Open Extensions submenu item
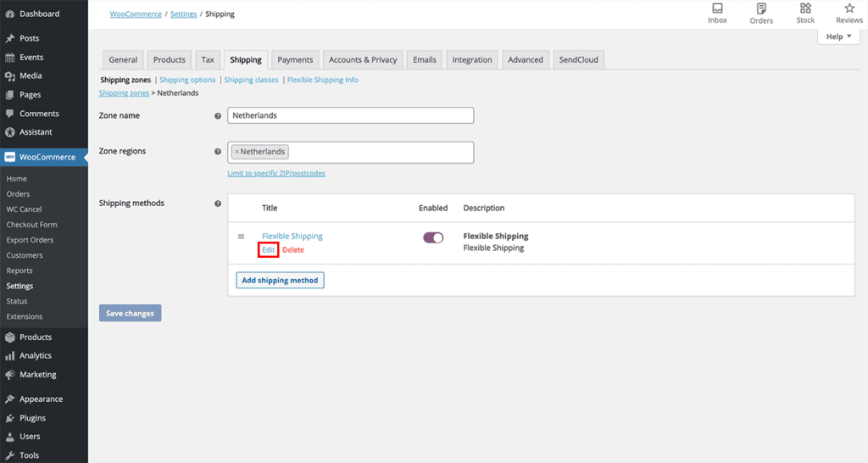Screen dimensions: 868x463 25,317
